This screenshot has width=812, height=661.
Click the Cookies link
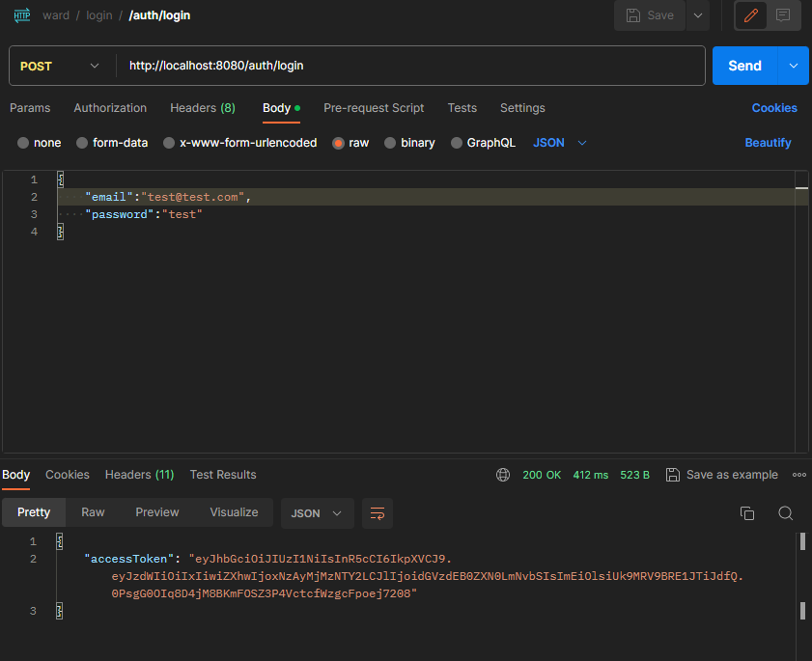774,108
